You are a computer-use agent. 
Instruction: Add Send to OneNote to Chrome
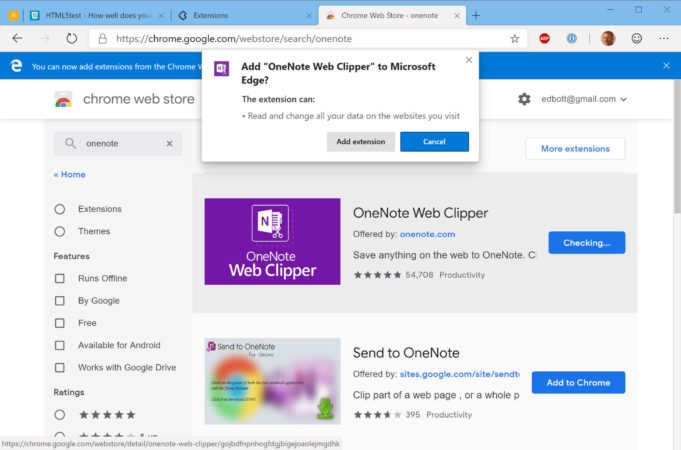578,383
